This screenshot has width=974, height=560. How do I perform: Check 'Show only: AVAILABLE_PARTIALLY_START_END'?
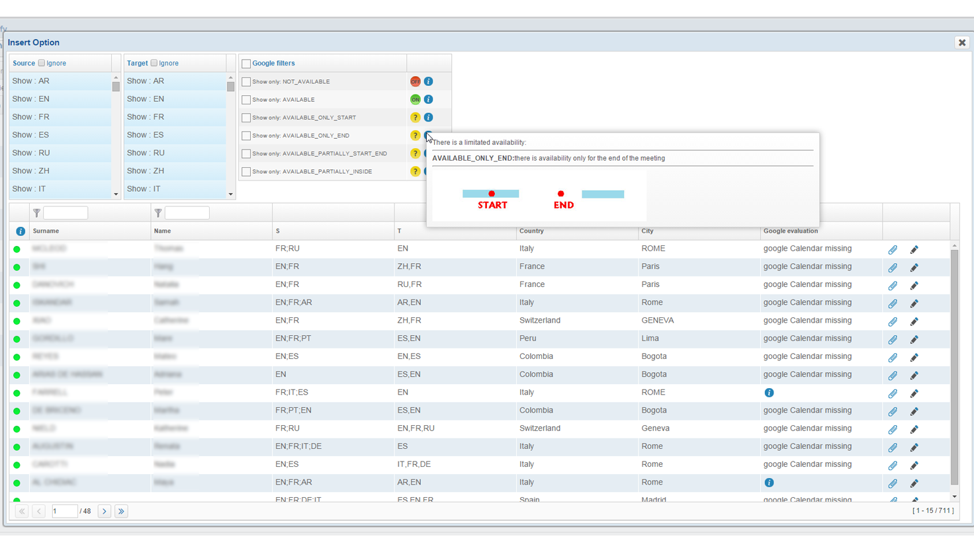point(246,153)
